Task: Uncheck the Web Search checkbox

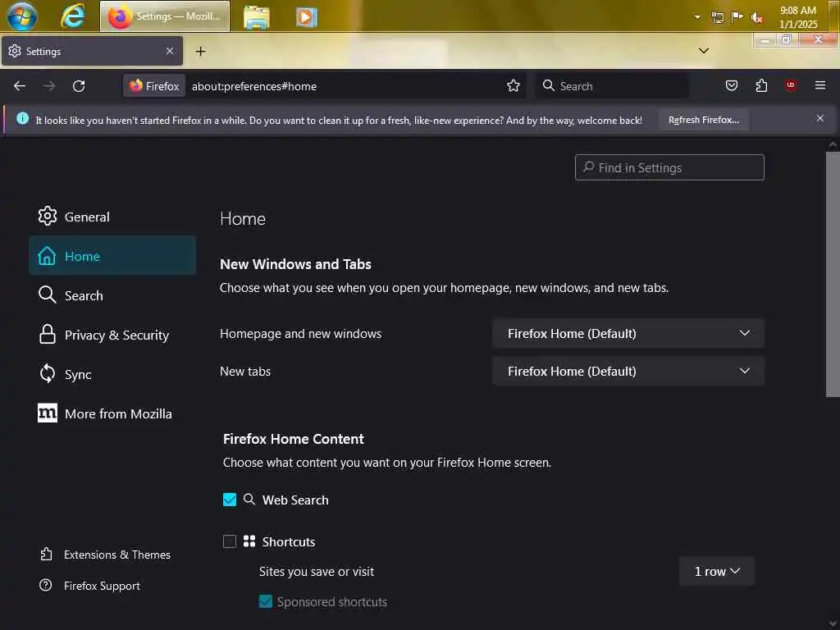Action: pos(230,500)
